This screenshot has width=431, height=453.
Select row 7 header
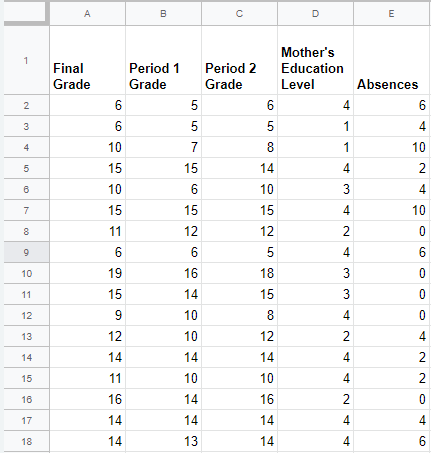pyautogui.click(x=26, y=210)
